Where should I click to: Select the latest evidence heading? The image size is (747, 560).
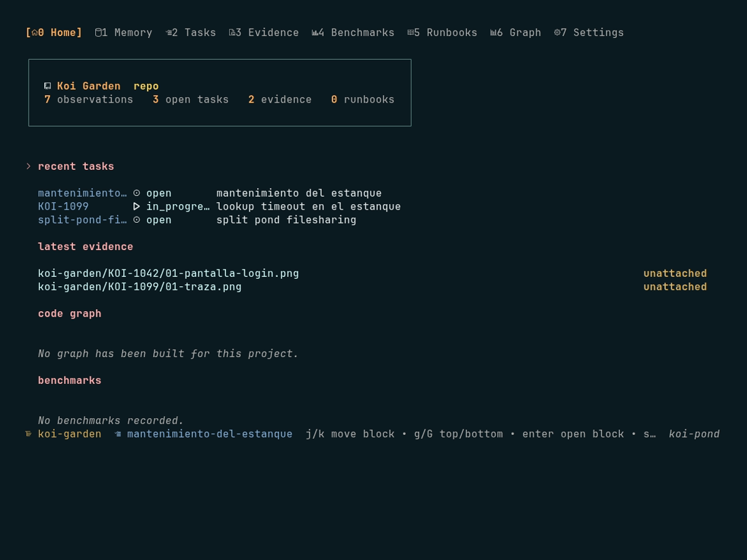85,246
